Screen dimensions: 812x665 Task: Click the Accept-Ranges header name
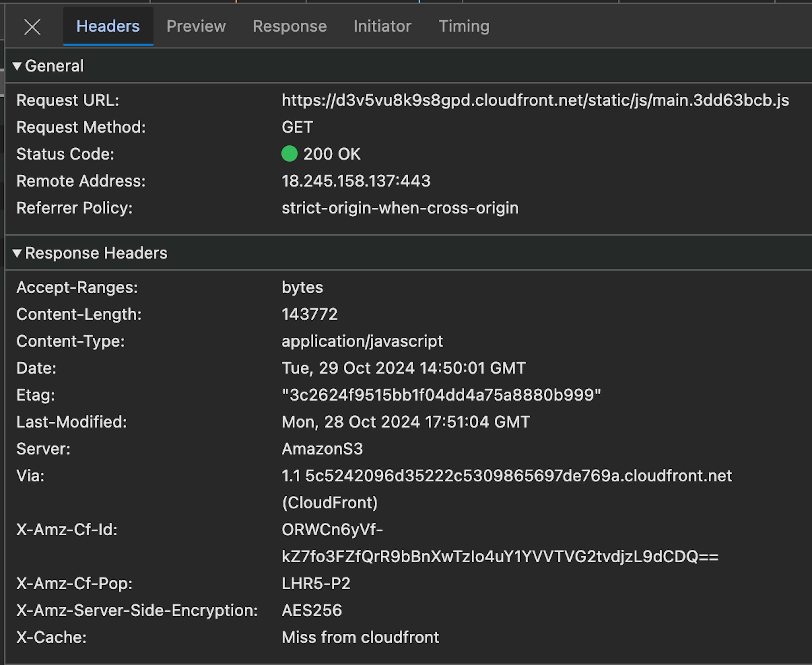pyautogui.click(x=77, y=287)
